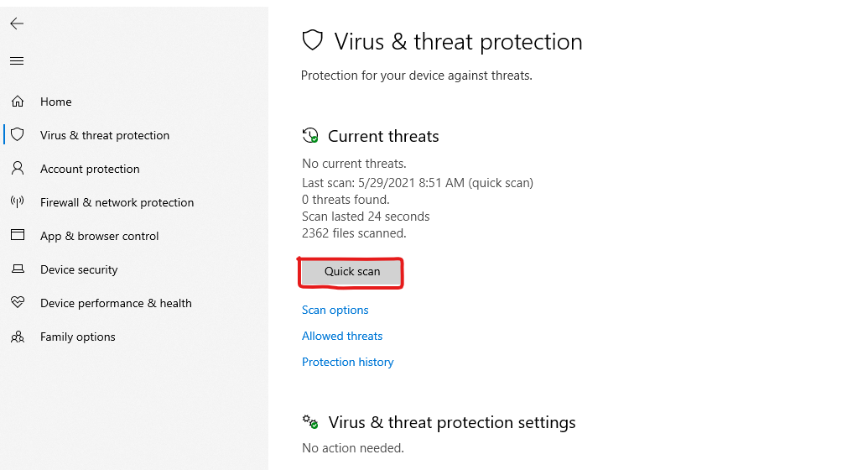
Task: View Allowed threats link
Action: click(342, 336)
